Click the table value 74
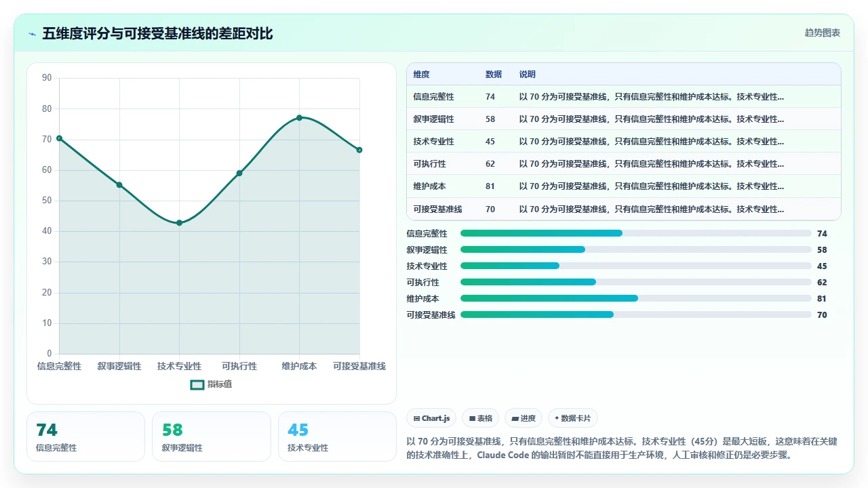868x488 pixels. coord(490,97)
